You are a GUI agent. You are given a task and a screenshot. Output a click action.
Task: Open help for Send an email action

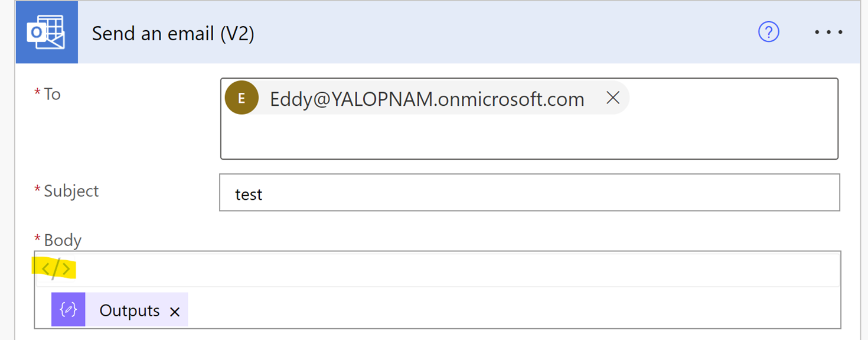pos(768,32)
